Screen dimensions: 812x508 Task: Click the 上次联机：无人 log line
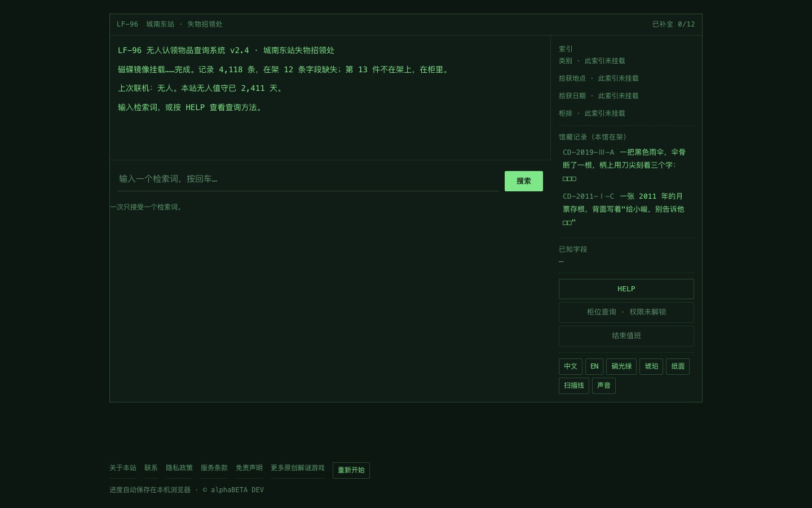[x=201, y=88]
